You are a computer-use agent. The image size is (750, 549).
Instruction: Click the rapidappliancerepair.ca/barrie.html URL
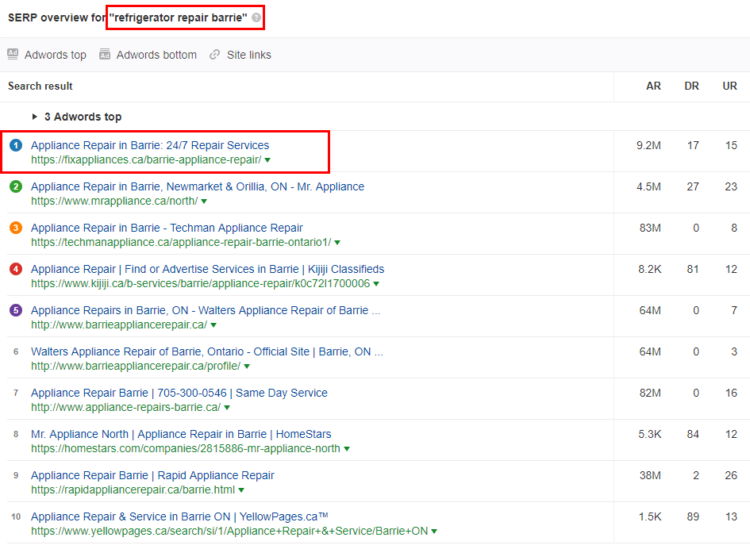[x=133, y=490]
